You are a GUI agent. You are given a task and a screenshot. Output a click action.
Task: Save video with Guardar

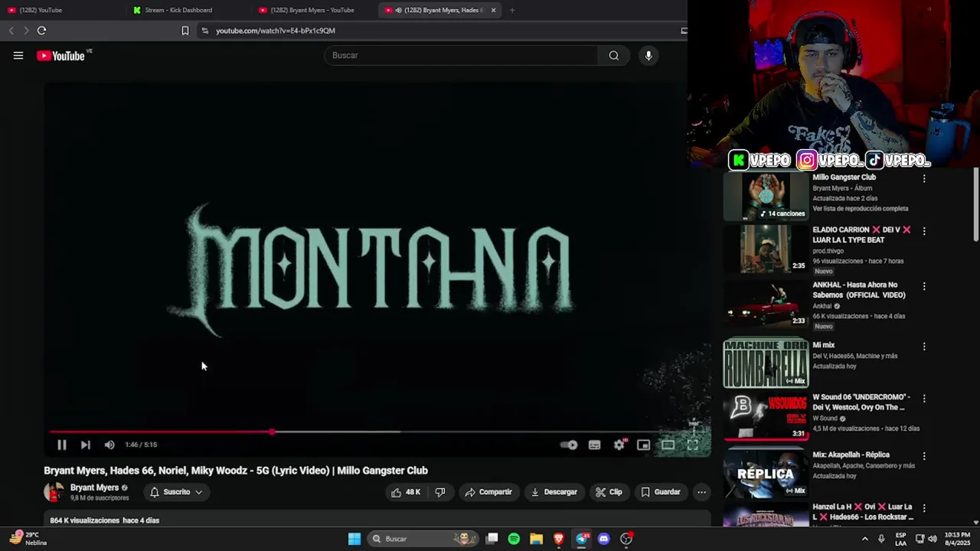pyautogui.click(x=660, y=492)
